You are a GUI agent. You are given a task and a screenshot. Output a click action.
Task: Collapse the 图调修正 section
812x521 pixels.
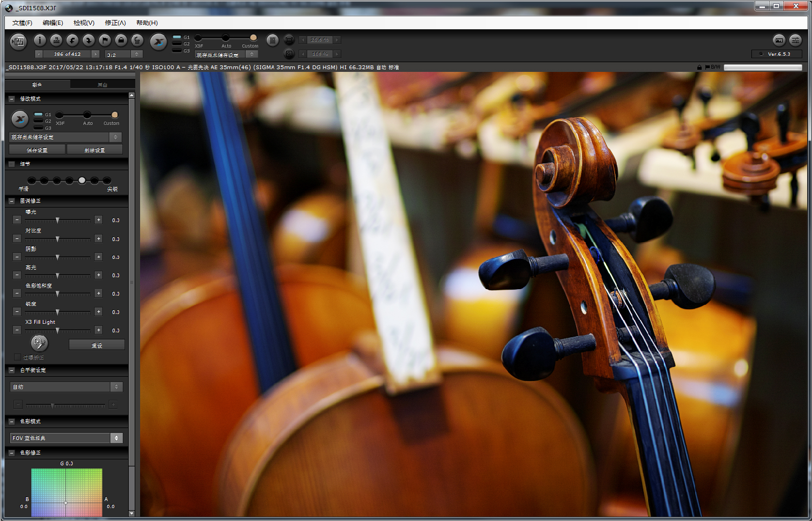pos(11,201)
